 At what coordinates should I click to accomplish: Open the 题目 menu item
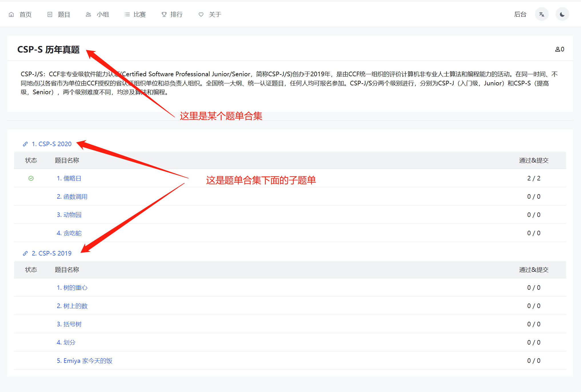click(x=64, y=15)
